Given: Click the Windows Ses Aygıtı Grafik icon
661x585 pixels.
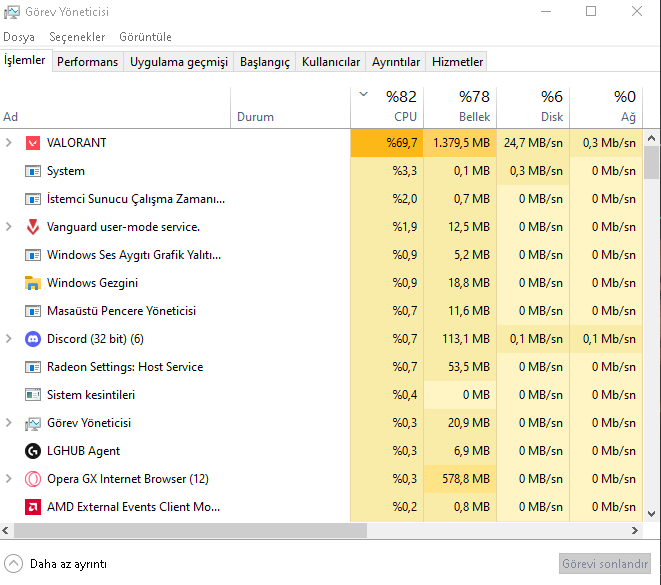Looking at the screenshot, I should [33, 255].
